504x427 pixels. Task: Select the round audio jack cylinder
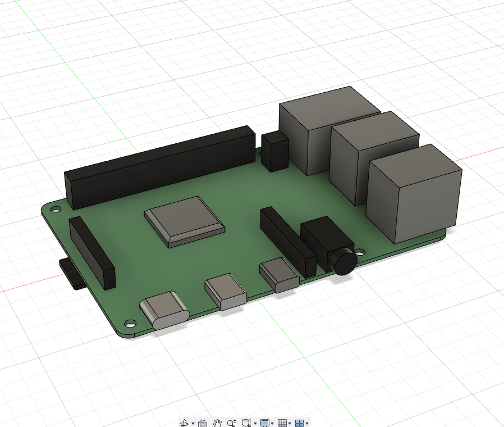pyautogui.click(x=342, y=261)
